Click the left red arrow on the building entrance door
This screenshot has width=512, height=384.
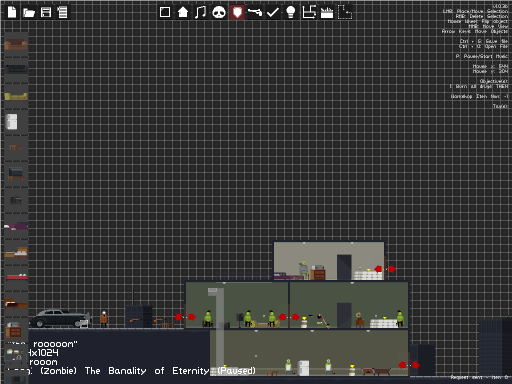pos(178,317)
